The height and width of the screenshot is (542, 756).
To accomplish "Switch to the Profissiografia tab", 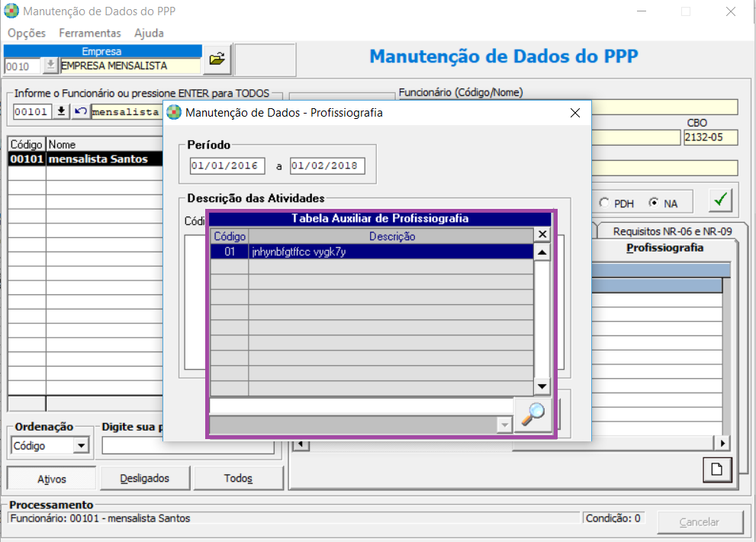I will click(665, 248).
